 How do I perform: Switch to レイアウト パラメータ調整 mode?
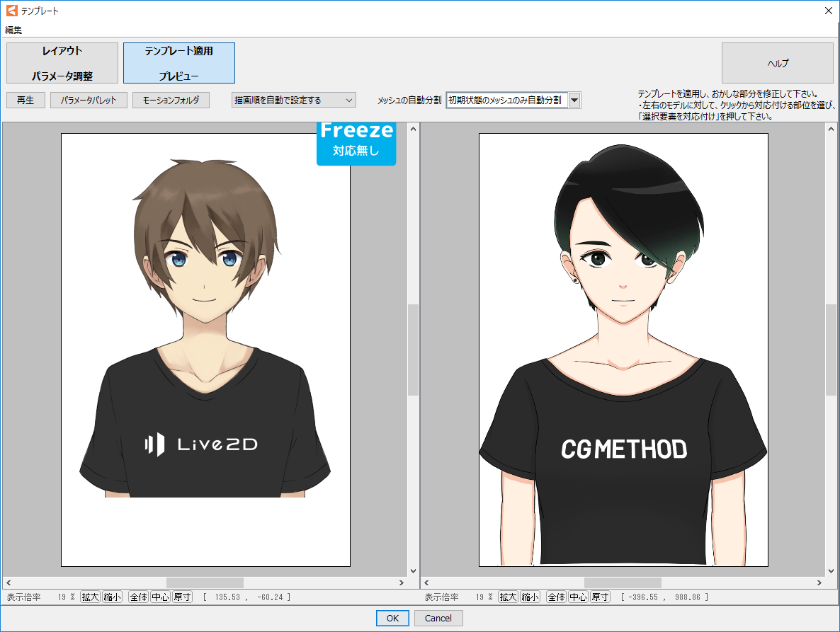pyautogui.click(x=62, y=63)
